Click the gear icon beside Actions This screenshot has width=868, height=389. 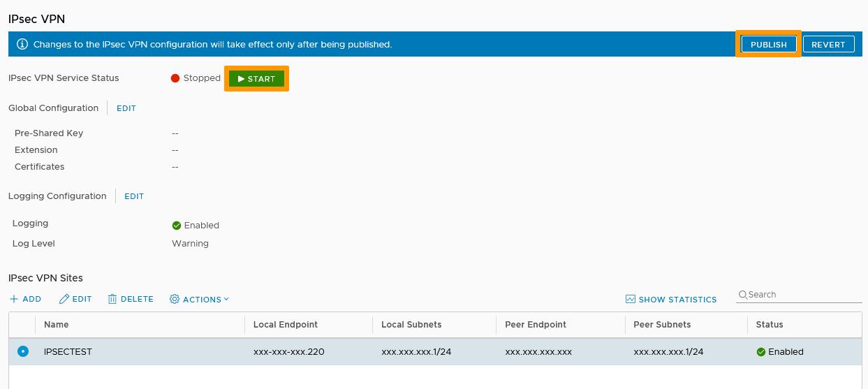point(175,299)
